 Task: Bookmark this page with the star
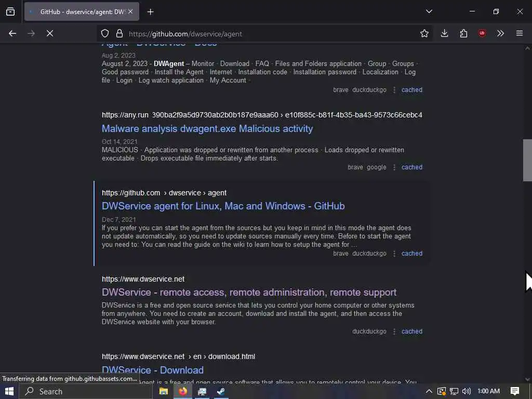click(424, 33)
